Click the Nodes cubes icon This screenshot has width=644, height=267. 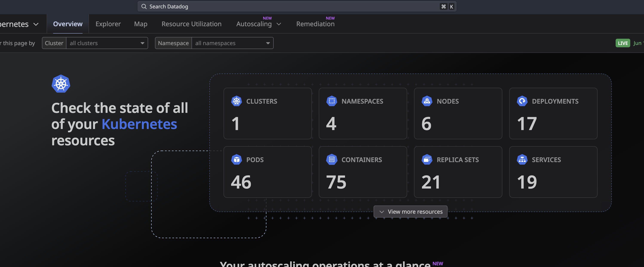click(427, 101)
